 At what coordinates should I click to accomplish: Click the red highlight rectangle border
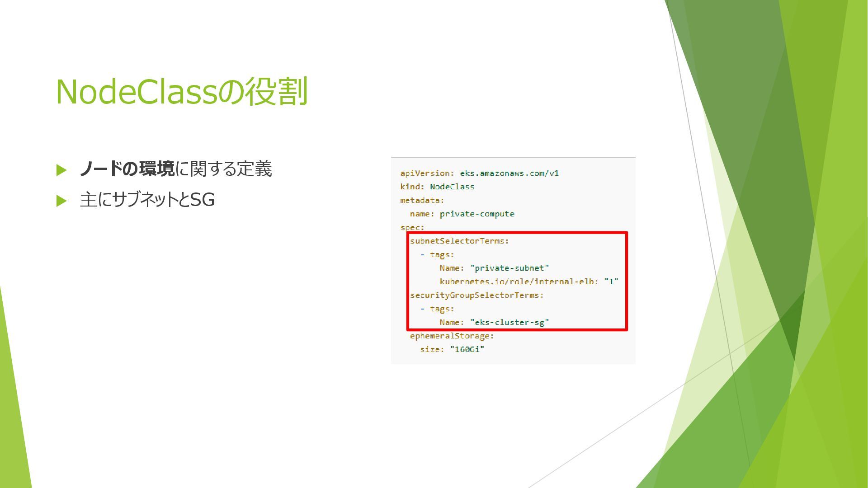pyautogui.click(x=627, y=280)
